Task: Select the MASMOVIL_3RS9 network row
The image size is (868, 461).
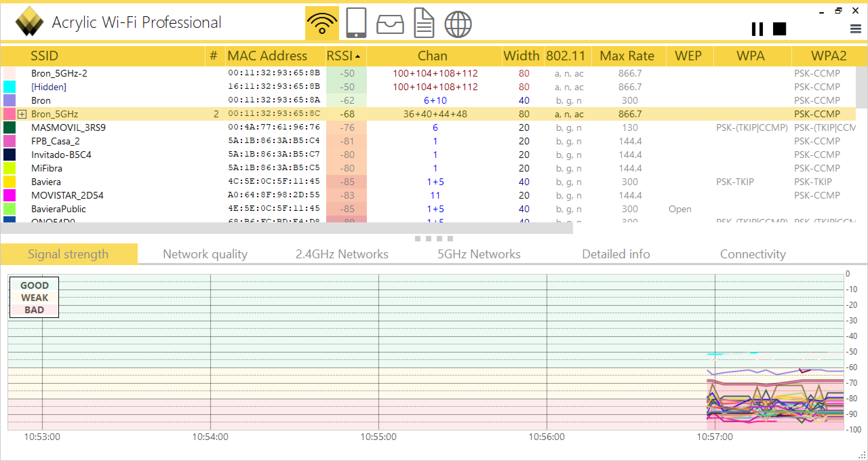Action: tap(68, 127)
